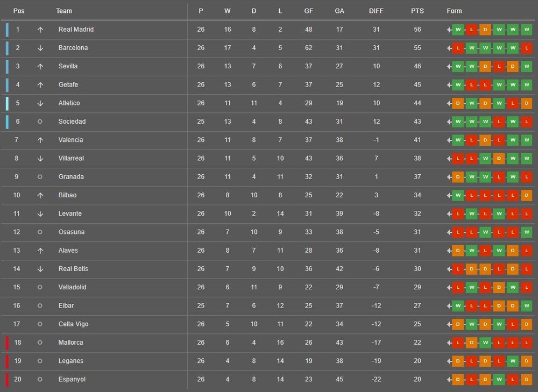The image size is (538, 392).
Task: Click the left arrow in Sevilla's form row
Action: click(449, 66)
